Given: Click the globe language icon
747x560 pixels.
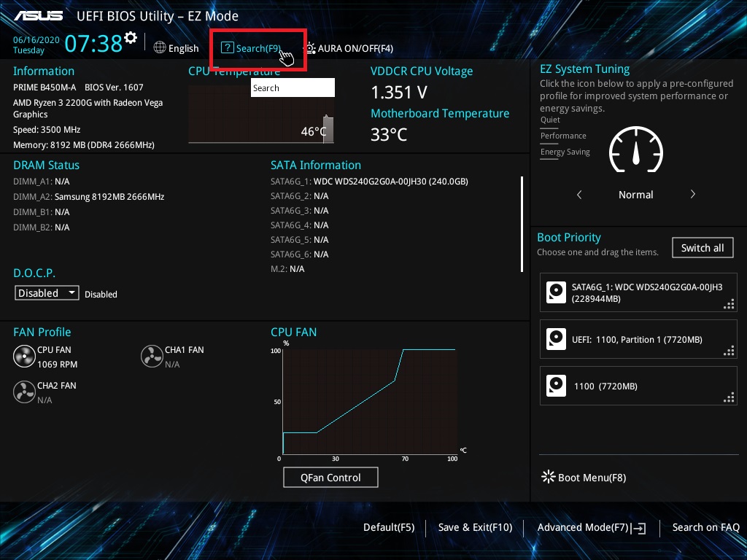Looking at the screenshot, I should (160, 47).
